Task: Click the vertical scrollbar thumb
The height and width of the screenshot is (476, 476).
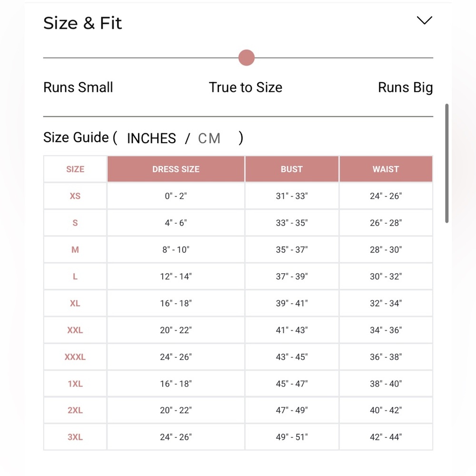Action: click(446, 163)
